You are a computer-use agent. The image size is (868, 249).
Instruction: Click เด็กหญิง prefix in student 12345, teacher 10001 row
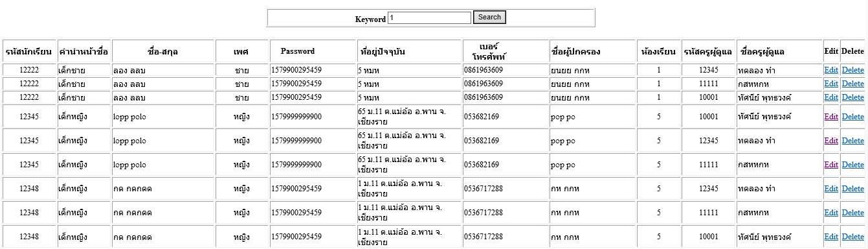point(72,117)
